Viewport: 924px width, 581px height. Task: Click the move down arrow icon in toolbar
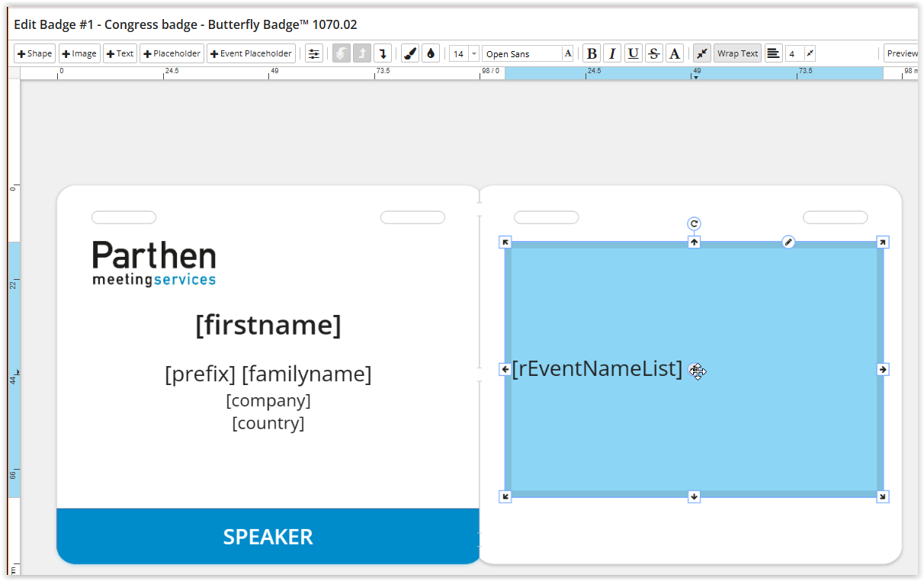click(x=383, y=54)
